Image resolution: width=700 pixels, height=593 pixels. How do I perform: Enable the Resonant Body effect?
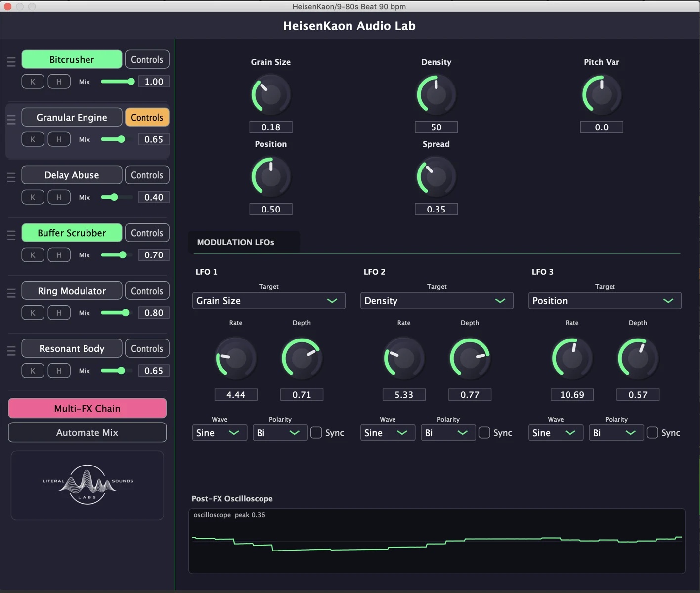[x=72, y=348]
